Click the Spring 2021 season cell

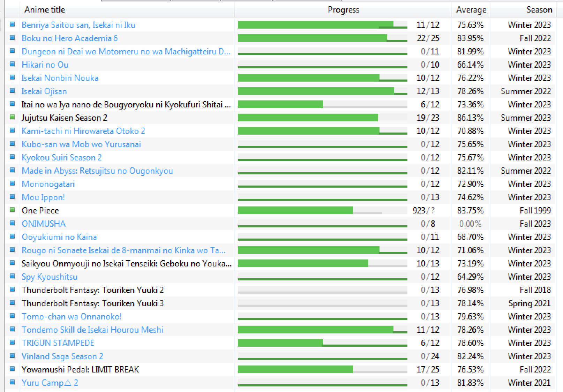click(x=530, y=303)
